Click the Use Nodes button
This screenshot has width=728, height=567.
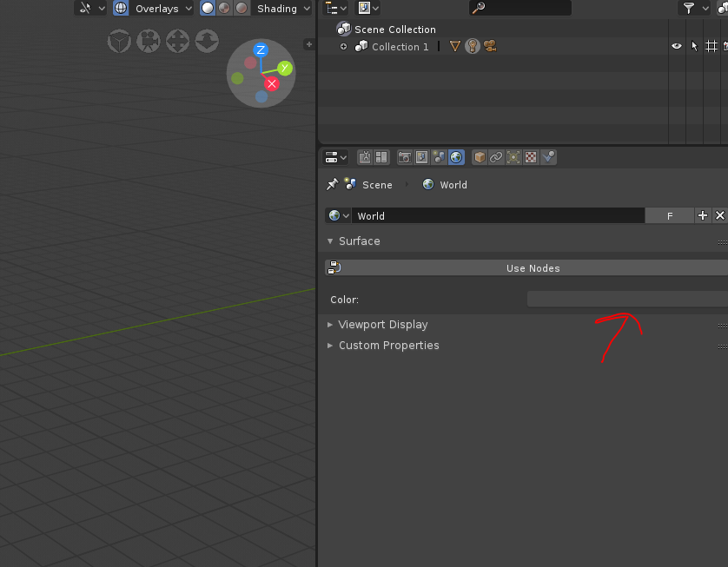[x=526, y=268]
